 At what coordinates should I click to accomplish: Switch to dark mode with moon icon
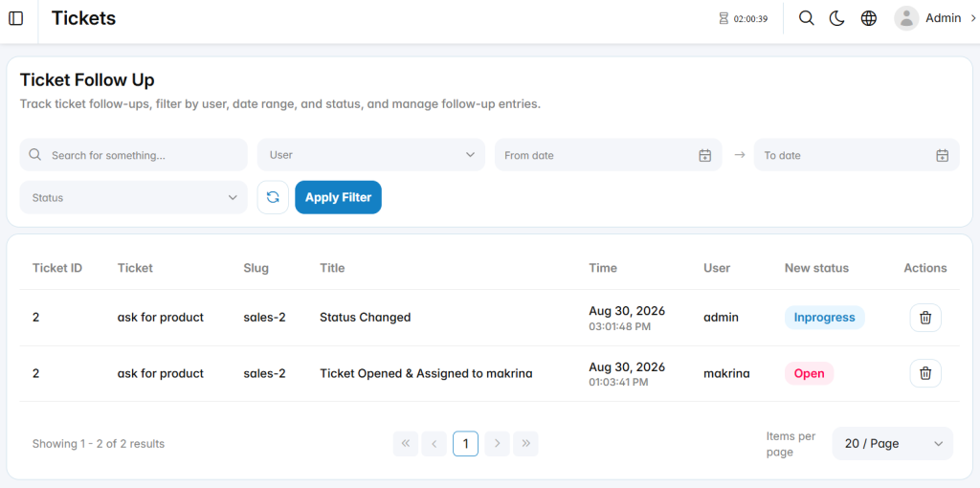pyautogui.click(x=836, y=19)
